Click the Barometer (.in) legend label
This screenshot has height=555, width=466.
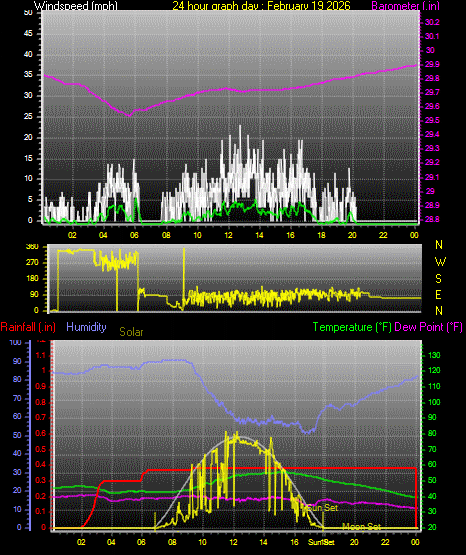[x=405, y=6]
